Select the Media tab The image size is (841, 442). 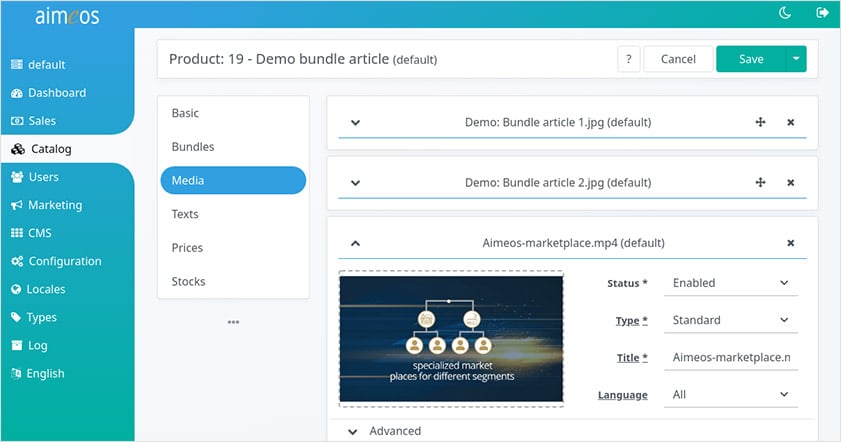coord(233,180)
